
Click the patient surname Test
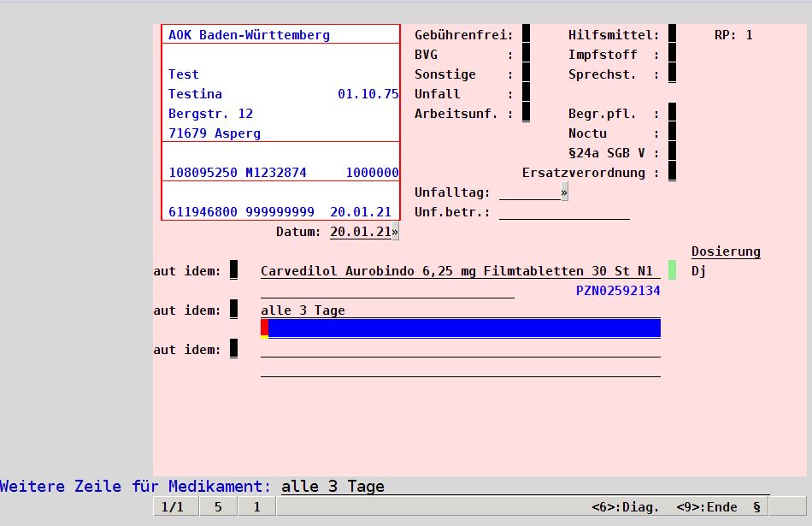click(183, 74)
